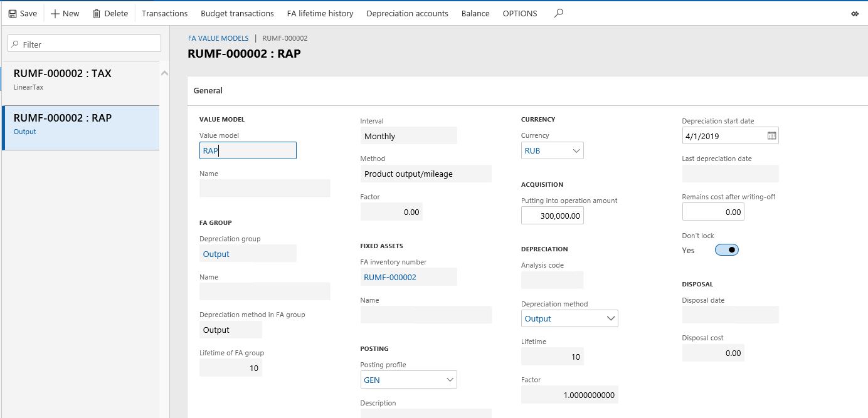The height and width of the screenshot is (418, 868).
Task: Select the RUMF-000002 : TAX list record
Action: (x=80, y=79)
